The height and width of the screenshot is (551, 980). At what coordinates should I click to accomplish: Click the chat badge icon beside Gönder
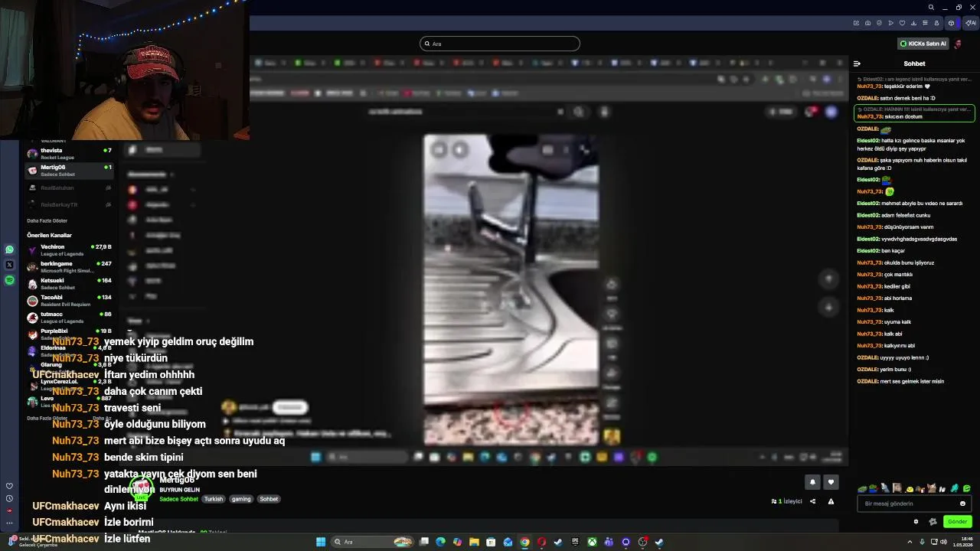pyautogui.click(x=933, y=521)
